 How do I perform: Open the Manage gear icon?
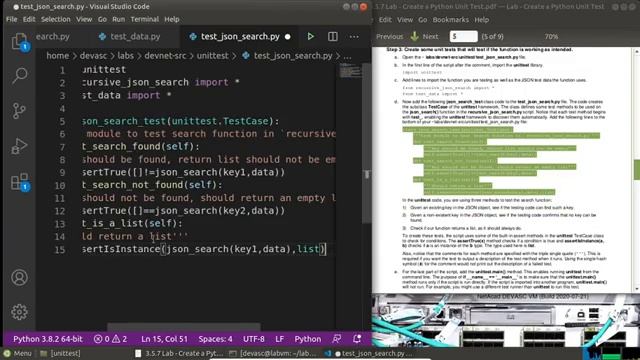click(x=19, y=312)
